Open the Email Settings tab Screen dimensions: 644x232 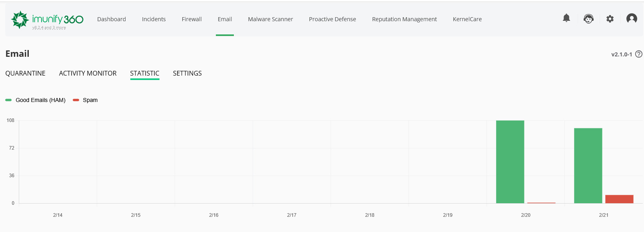(x=187, y=73)
